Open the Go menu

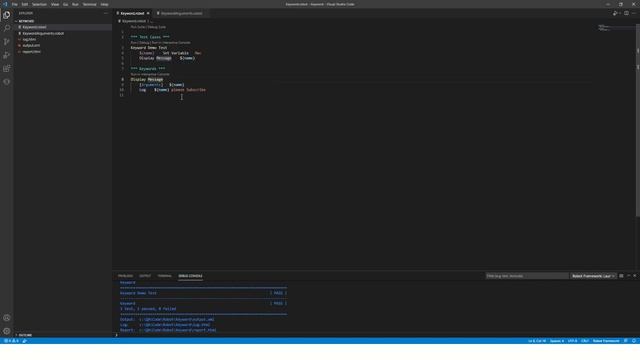65,4
